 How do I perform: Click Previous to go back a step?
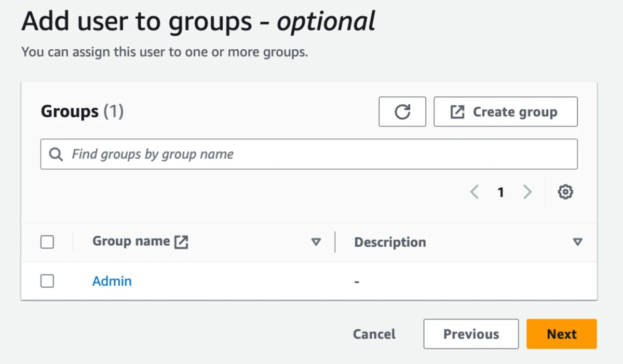click(470, 334)
